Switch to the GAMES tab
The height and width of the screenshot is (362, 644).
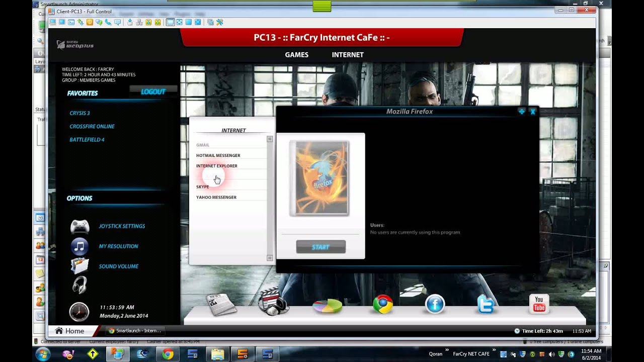pos(297,55)
